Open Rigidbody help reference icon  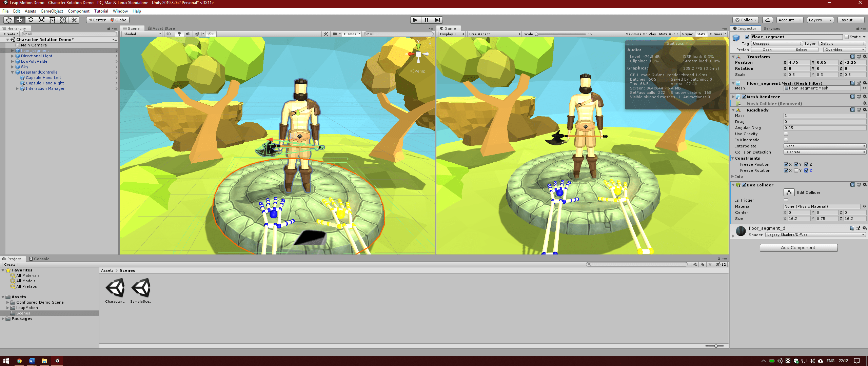(852, 110)
